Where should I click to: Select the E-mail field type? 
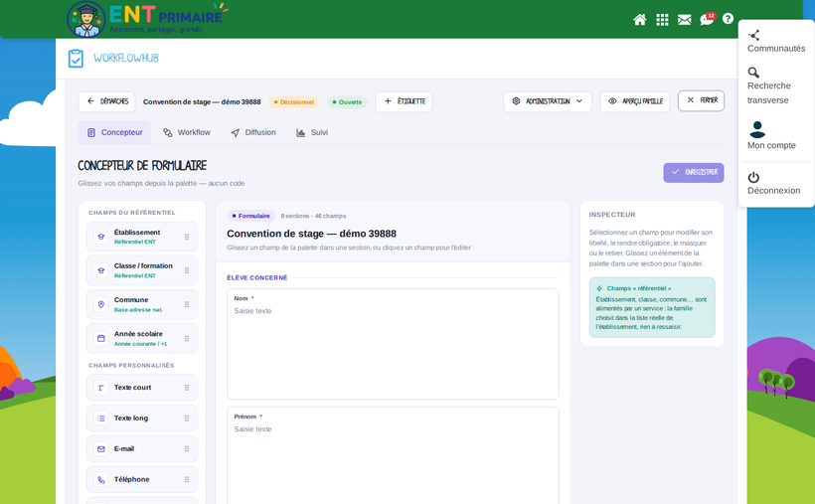click(142, 449)
